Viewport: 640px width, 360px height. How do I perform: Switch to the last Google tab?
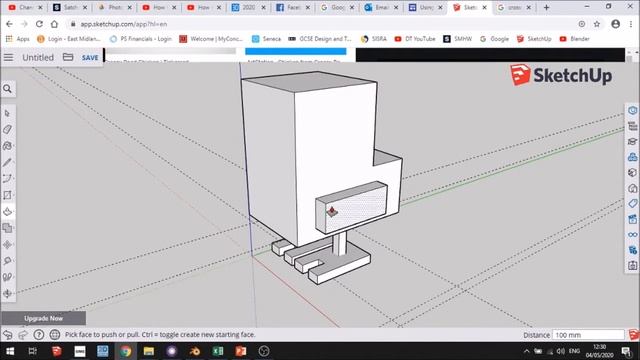515,7
